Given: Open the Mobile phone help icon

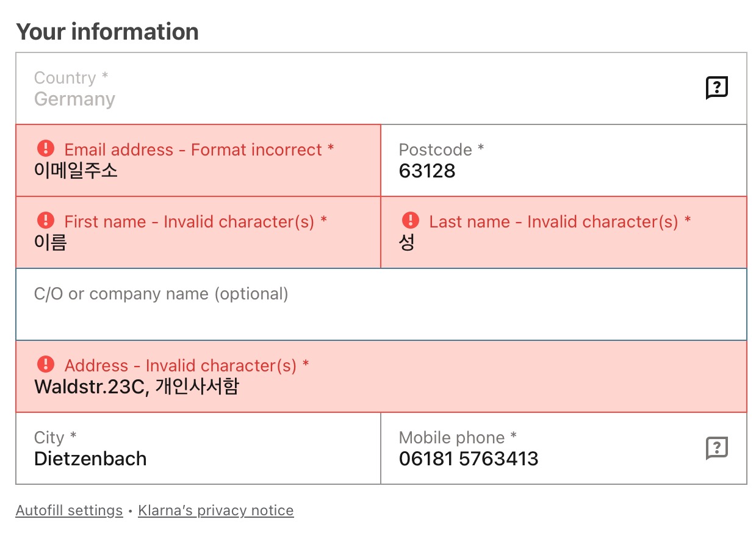Looking at the screenshot, I should click(716, 448).
